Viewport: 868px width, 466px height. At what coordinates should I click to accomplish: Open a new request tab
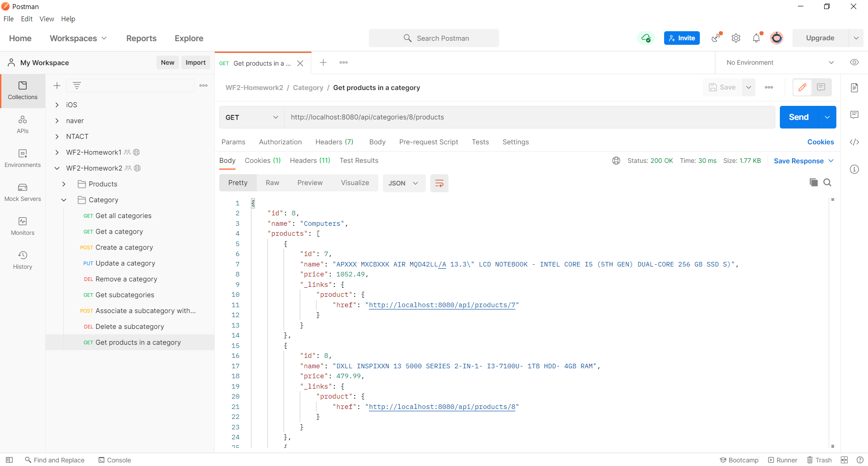[x=323, y=62]
